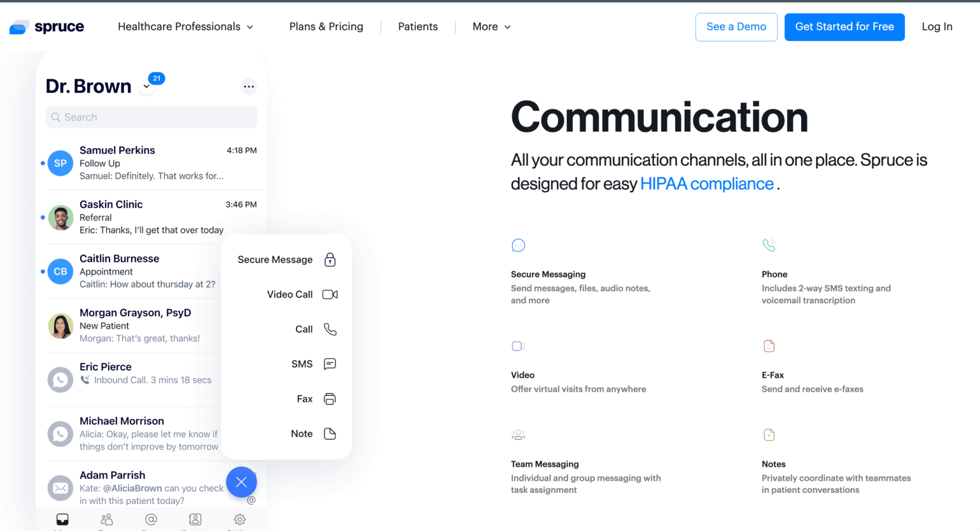Open the three-dot options menu
Screen dimensions: 980x531
249,86
